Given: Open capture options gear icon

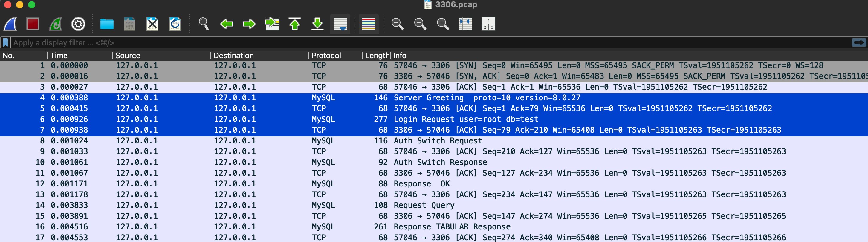Looking at the screenshot, I should pyautogui.click(x=78, y=24).
